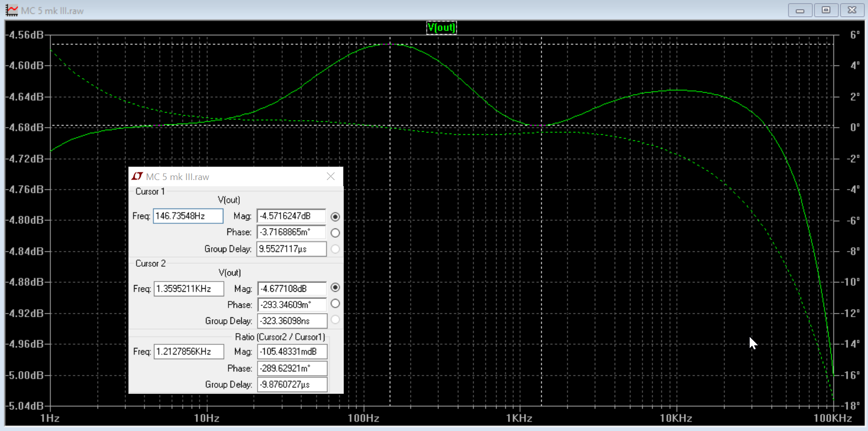The width and height of the screenshot is (868, 431).
Task: Close the MC 5 mk III.raw plot window
Action: tap(852, 10)
